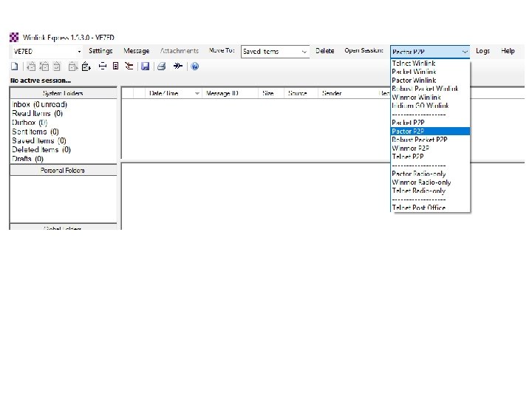Screen dimensions: 532x399
Task: Open the Move To Saved Items dropdown
Action: [x=304, y=52]
